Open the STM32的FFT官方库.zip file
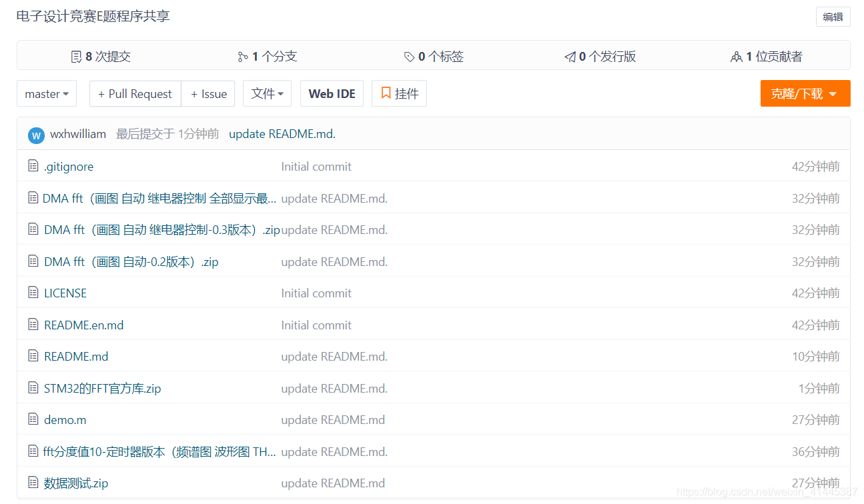The image size is (864, 504). click(103, 389)
